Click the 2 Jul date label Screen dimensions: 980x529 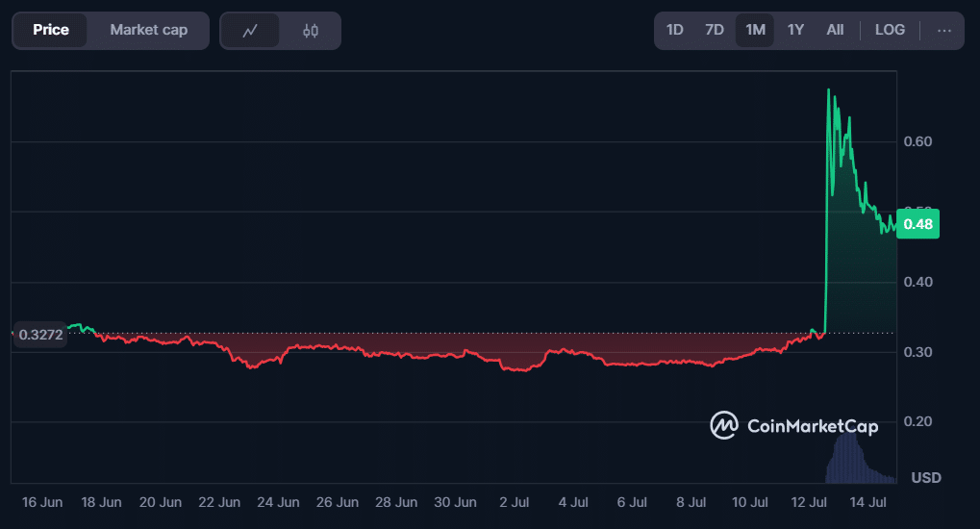point(515,502)
